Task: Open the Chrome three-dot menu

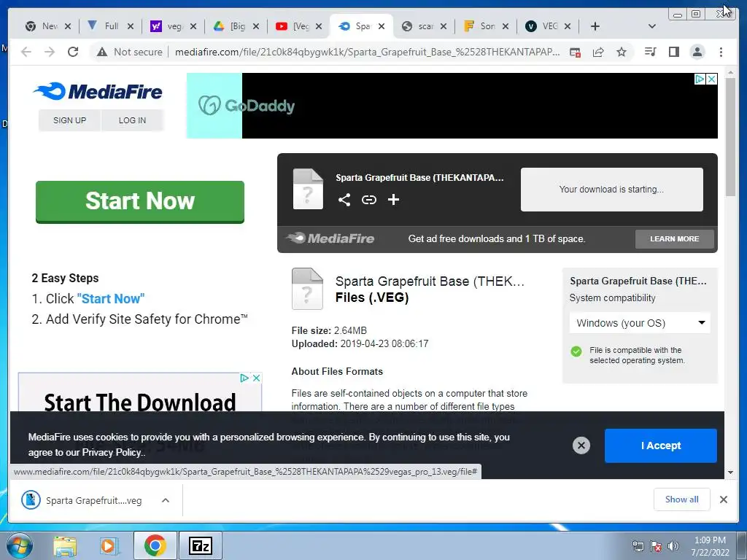Action: (x=721, y=52)
